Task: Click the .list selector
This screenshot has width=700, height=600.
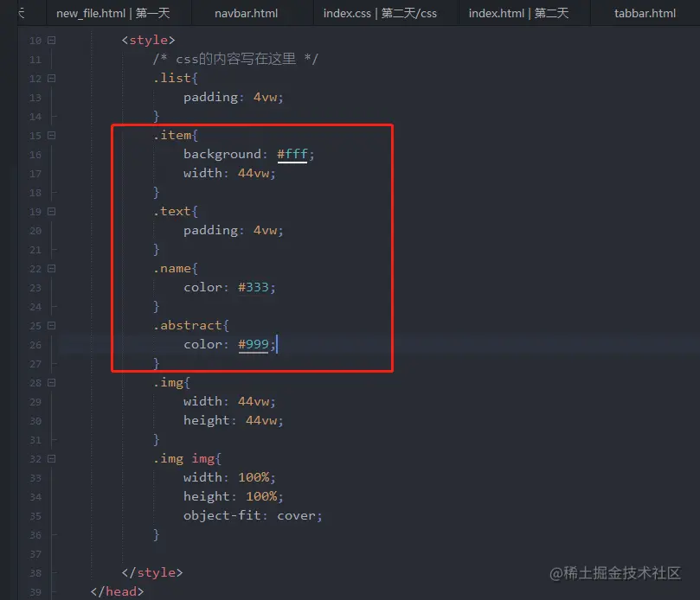Action: (171, 78)
